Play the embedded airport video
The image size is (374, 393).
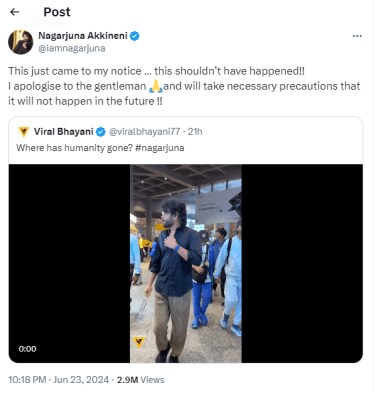coord(186,263)
